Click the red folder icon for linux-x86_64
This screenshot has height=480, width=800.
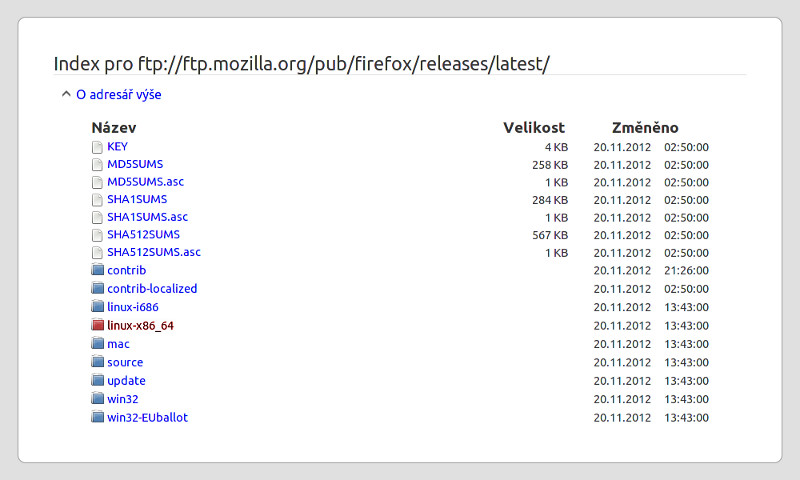coord(97,325)
